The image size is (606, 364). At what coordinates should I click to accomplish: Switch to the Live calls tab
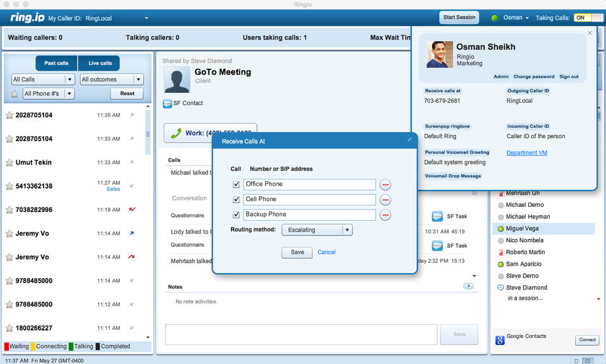[100, 63]
